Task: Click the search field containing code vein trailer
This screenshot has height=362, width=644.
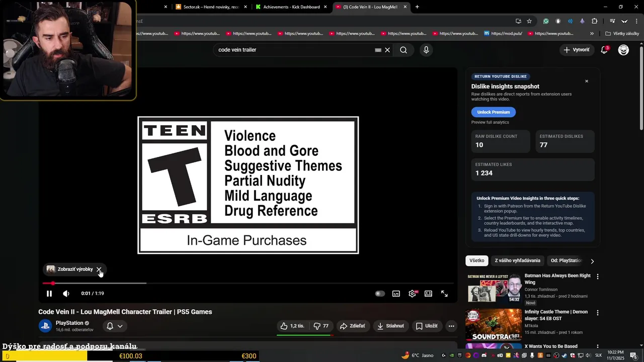Action: click(294, 50)
